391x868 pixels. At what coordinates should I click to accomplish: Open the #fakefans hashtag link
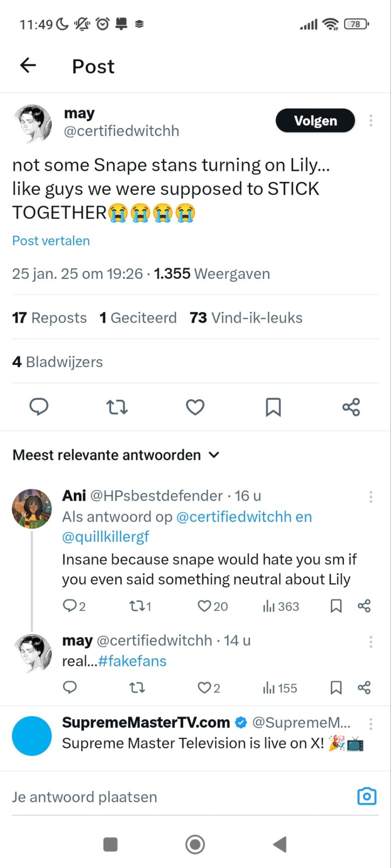tap(132, 661)
